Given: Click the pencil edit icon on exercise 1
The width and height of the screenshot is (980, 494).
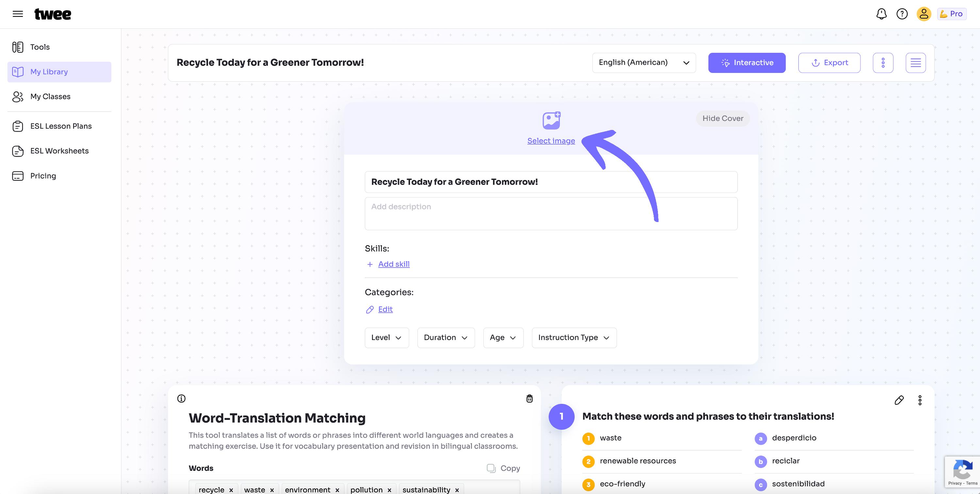Looking at the screenshot, I should pos(899,400).
